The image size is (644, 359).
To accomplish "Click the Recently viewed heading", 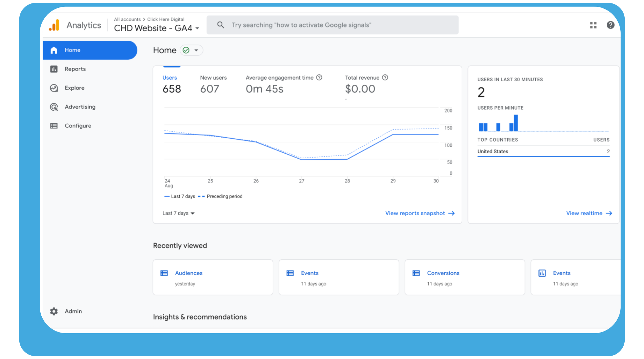I will point(180,246).
